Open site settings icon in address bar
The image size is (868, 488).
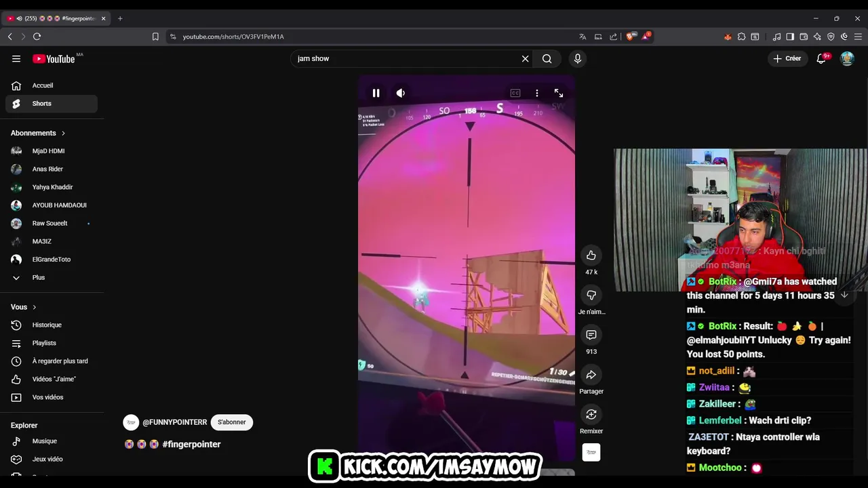[x=173, y=37]
